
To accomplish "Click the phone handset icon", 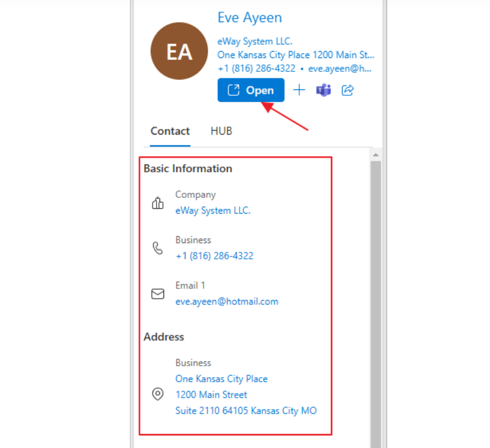I will pyautogui.click(x=158, y=248).
